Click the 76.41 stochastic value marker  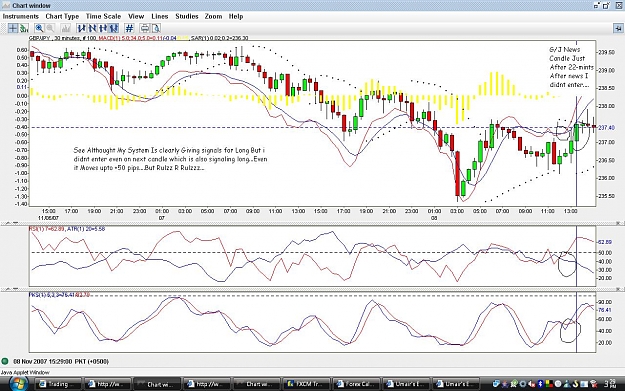[605, 310]
